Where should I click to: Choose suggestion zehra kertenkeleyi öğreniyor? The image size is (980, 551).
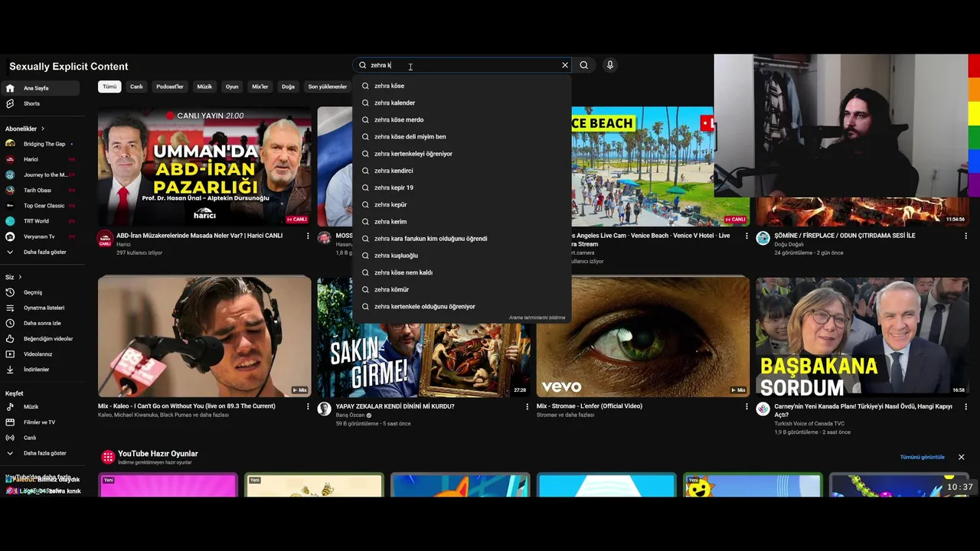tap(462, 154)
